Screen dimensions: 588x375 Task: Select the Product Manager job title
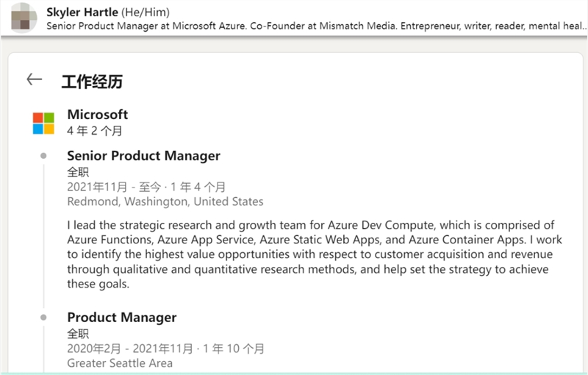(x=121, y=318)
